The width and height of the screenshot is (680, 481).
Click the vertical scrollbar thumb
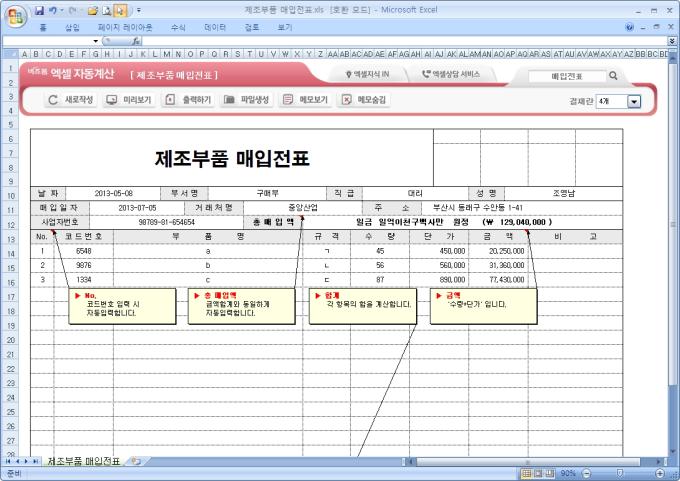tap(673, 224)
